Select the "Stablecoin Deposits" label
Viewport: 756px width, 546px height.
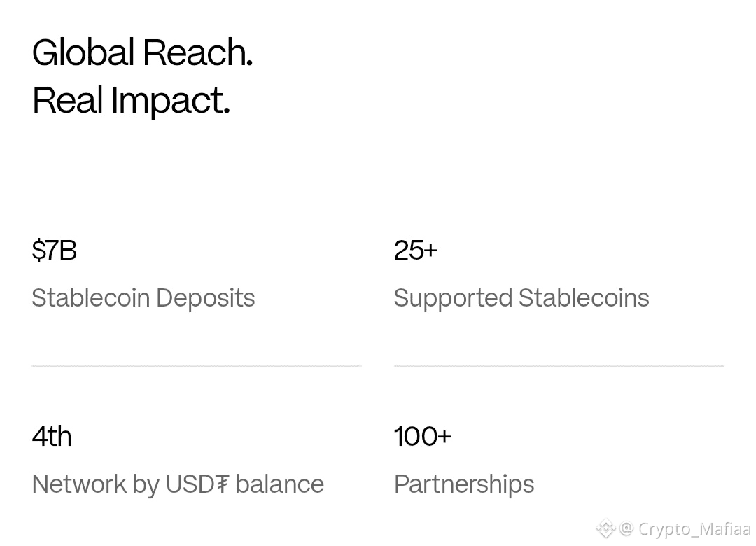click(x=143, y=298)
